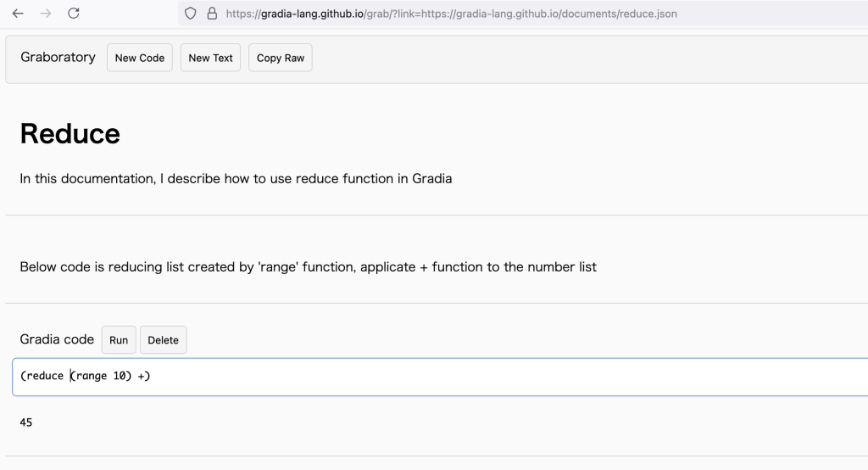Click the 'Gradia code' label

57,339
